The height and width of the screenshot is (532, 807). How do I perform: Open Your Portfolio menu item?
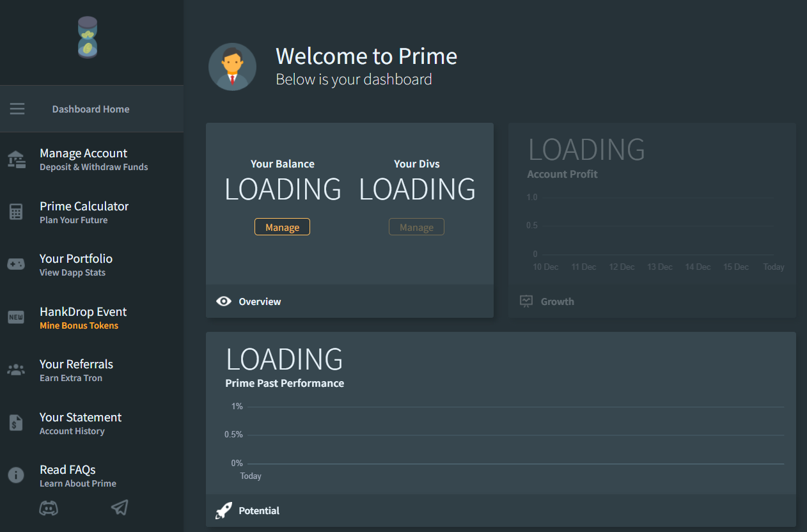[91, 265]
